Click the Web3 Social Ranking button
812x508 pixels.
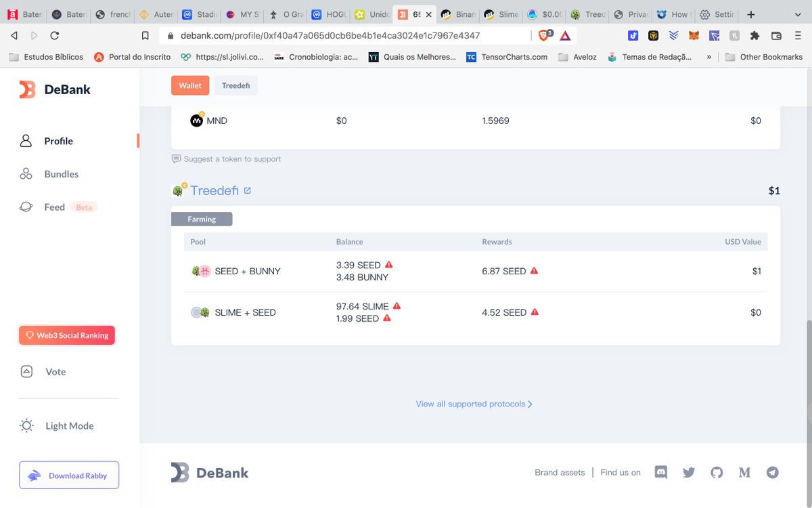tap(67, 335)
